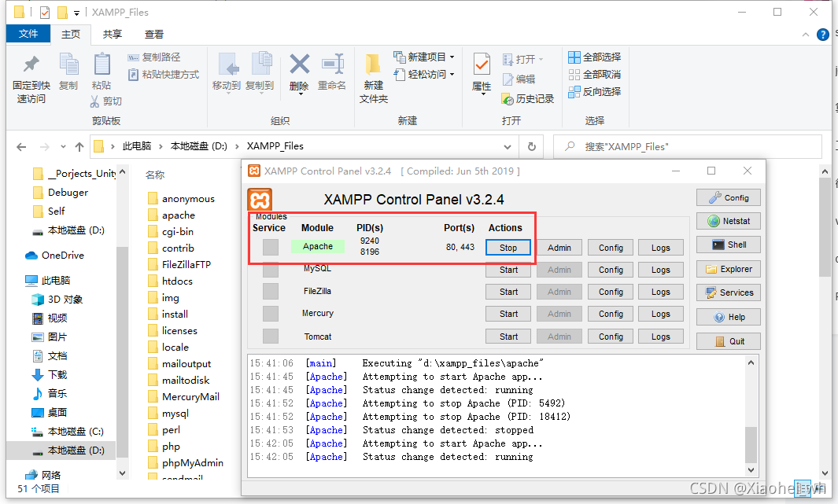Screen dimensions: 838x504
Task: Click the Properties (属性) icon
Action: click(482, 64)
